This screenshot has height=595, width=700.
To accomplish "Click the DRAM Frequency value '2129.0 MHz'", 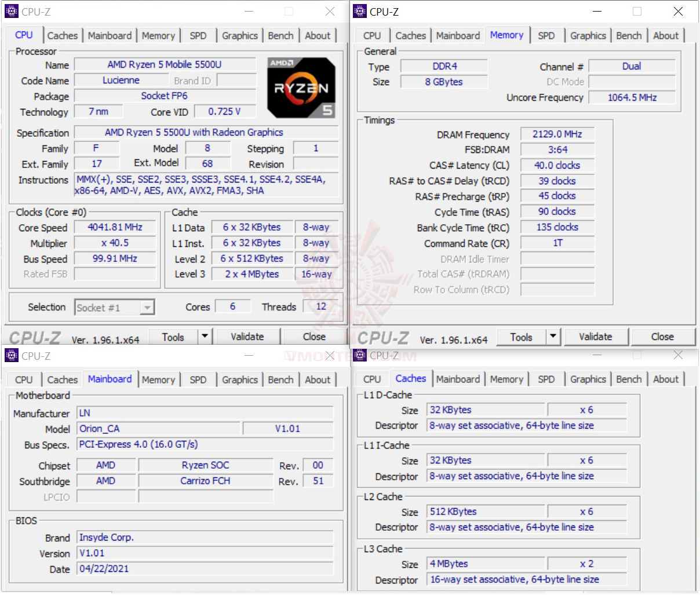I will [x=557, y=134].
